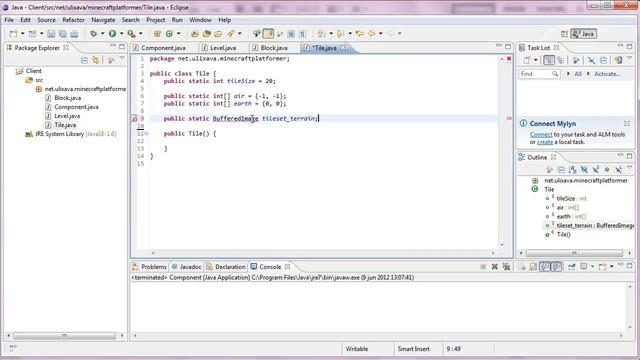
Task: Open the Run dropdown arrow
Action: (x=121, y=34)
